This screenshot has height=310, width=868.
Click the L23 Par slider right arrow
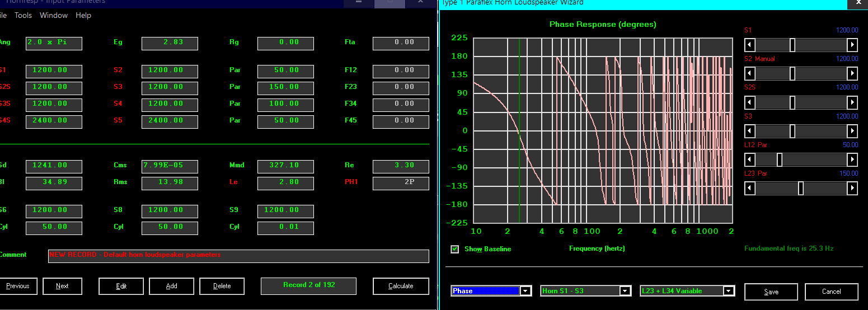(x=852, y=189)
